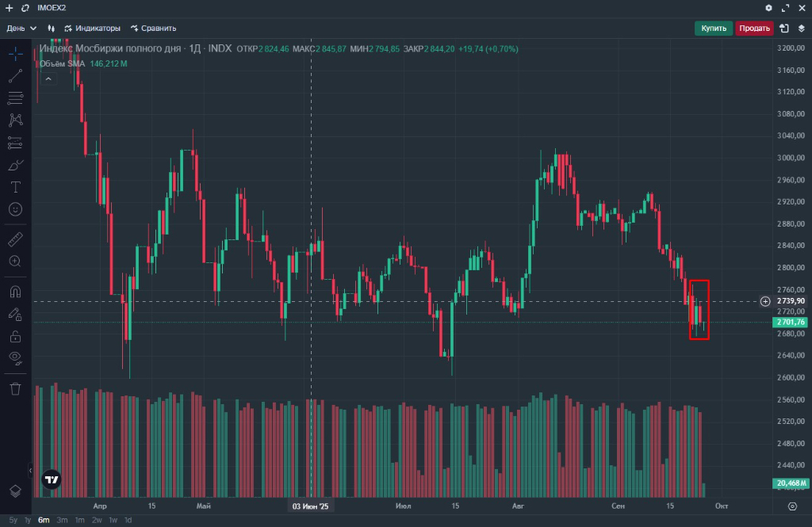
Task: Click the zoom-in magnifier tool
Action: (15, 261)
